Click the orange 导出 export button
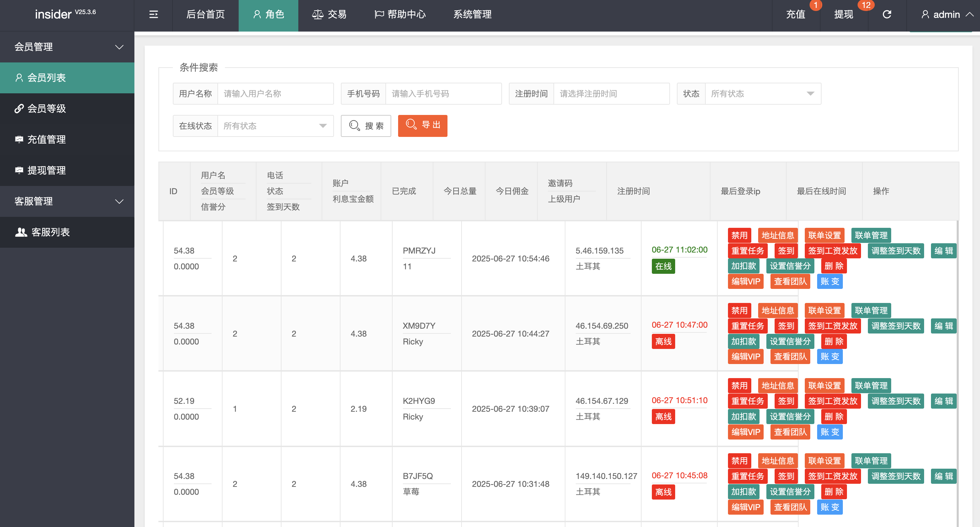980x527 pixels. pos(423,125)
